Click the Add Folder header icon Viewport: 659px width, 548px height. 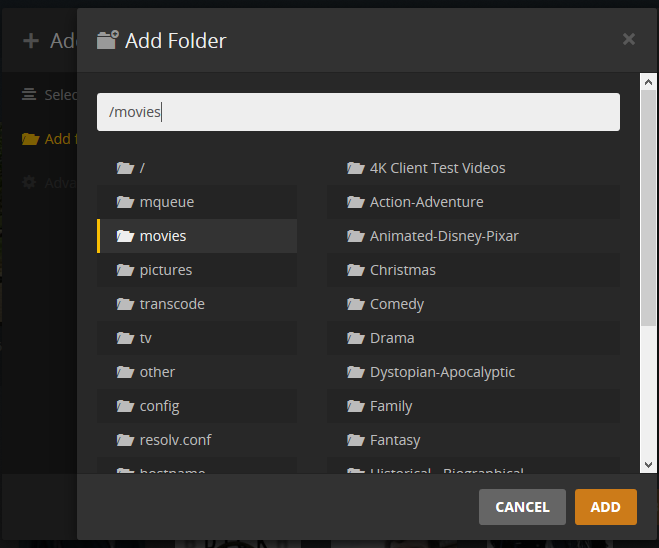click(108, 40)
